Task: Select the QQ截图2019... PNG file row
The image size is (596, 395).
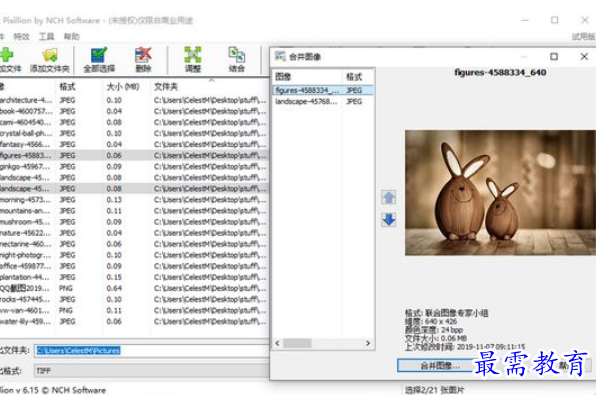Action: click(134, 288)
